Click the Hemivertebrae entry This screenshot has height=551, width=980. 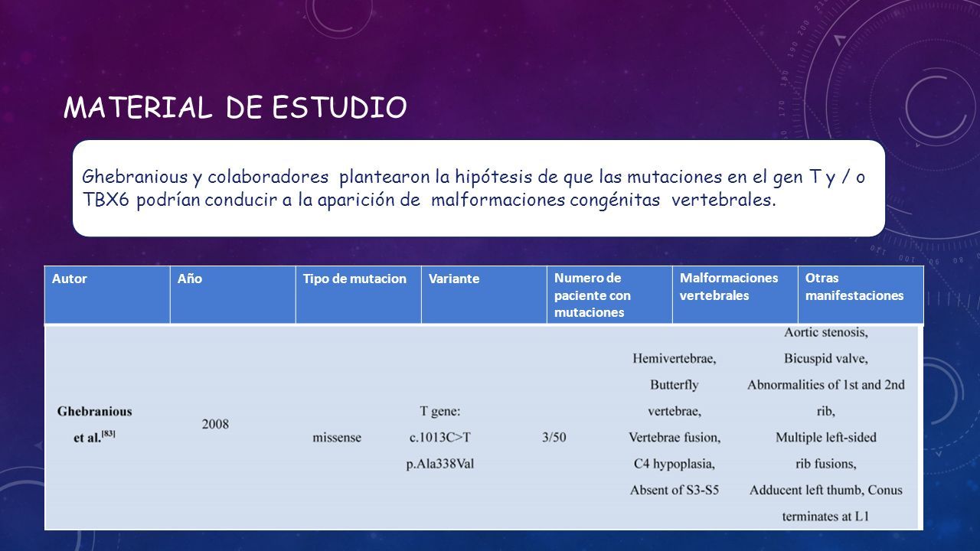coord(675,357)
